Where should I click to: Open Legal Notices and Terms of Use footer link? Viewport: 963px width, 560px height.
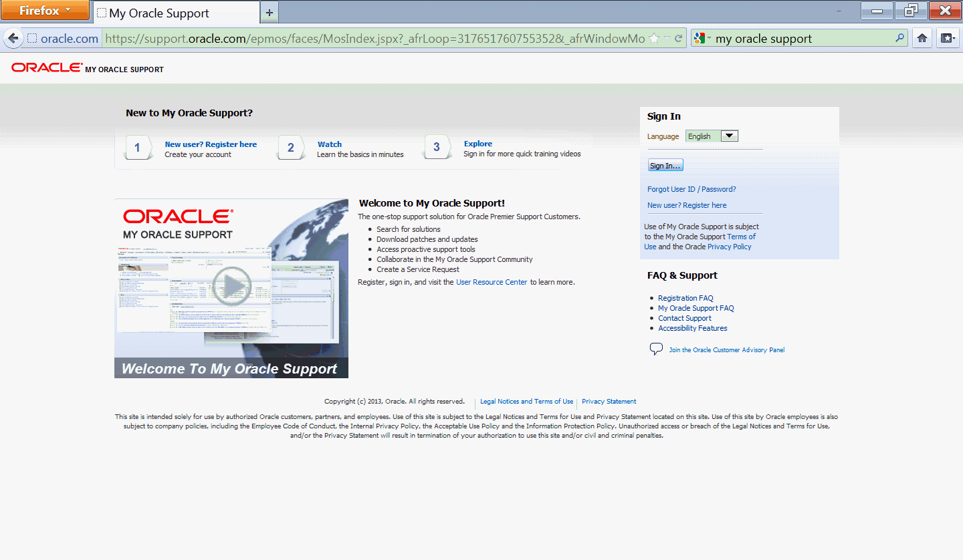pos(527,402)
